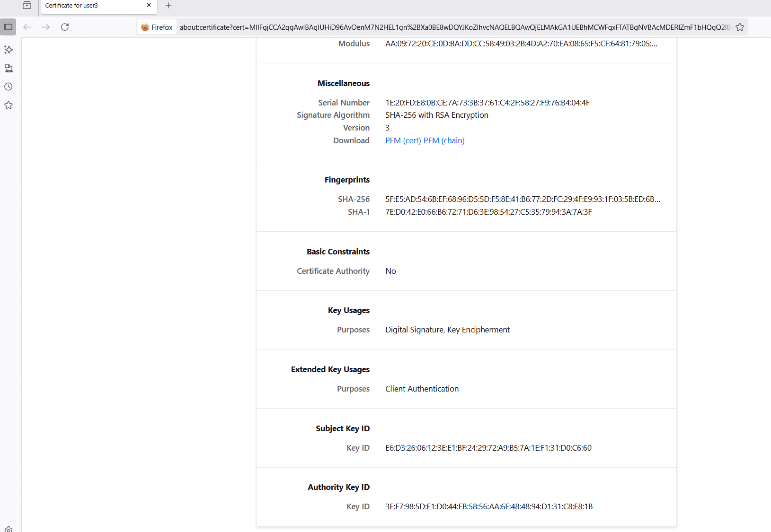This screenshot has height=532, width=771.
Task: Click Digital Signature, Key Encipherment text
Action: 448,330
